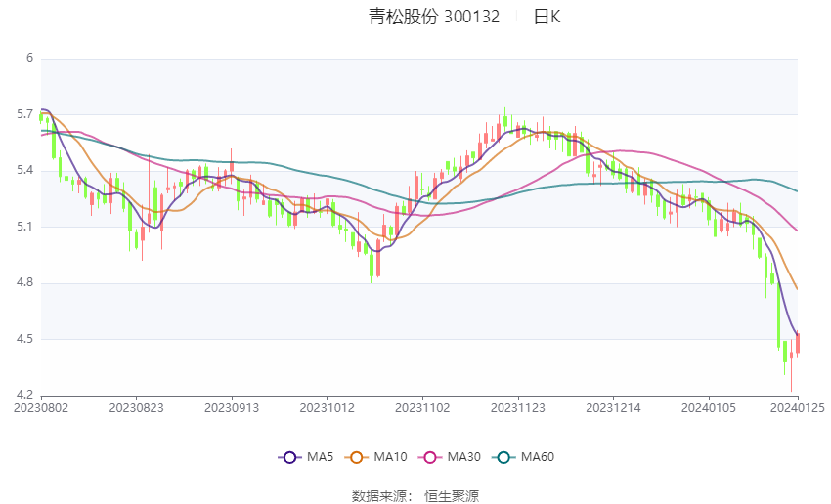Click the 20240105 x-axis date label
The height and width of the screenshot is (504, 831).
click(709, 408)
